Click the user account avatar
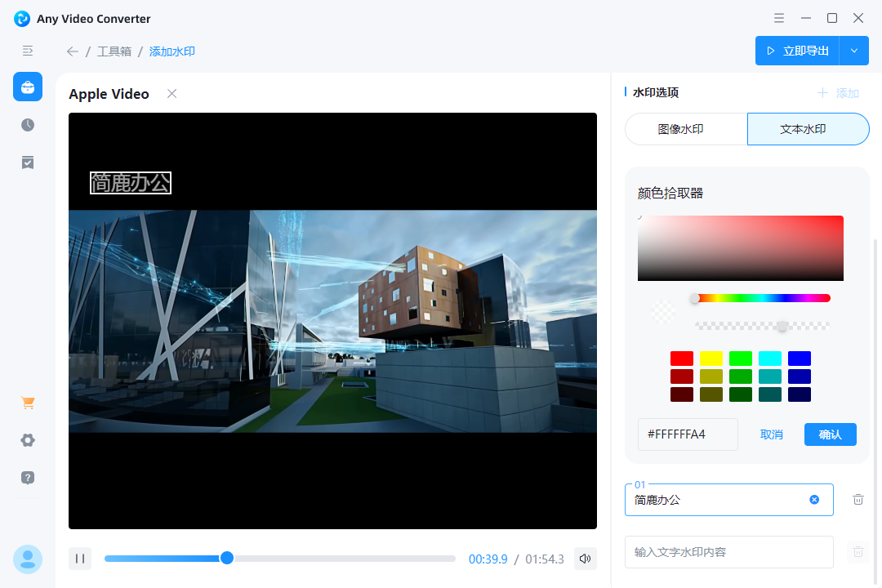This screenshot has height=588, width=882. point(28,559)
